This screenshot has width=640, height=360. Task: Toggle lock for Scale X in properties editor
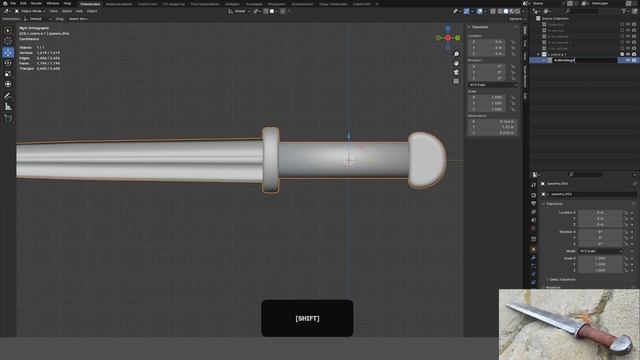pyautogui.click(x=626, y=258)
